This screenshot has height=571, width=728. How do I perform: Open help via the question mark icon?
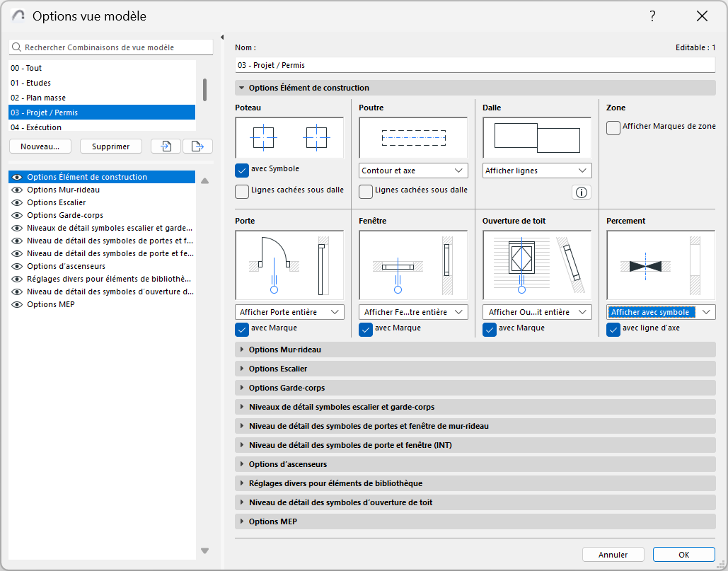tap(652, 16)
